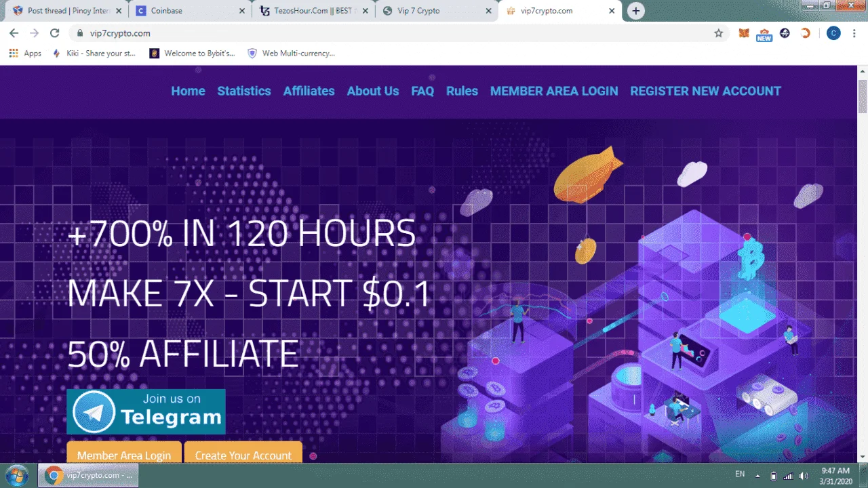This screenshot has height=488, width=868.
Task: Open the network signal tray icon
Action: [x=789, y=475]
